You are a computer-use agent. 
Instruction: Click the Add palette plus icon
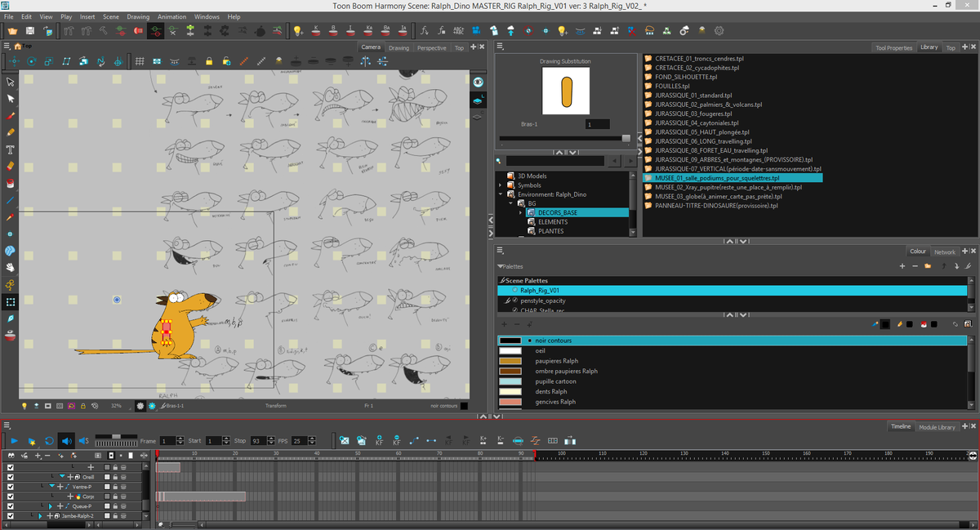[902, 266]
